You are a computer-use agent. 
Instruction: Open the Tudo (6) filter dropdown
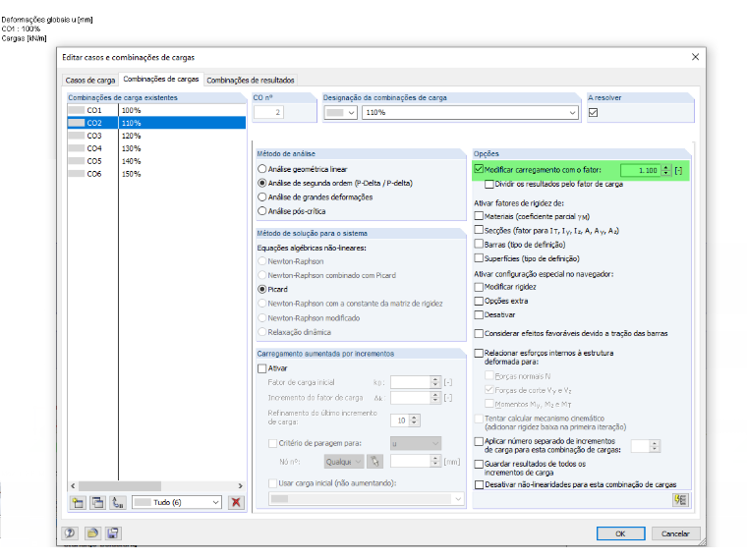coord(216,502)
